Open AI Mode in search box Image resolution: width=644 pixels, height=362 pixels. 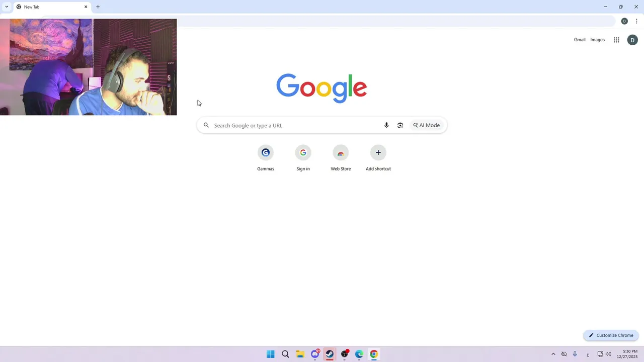pos(427,125)
